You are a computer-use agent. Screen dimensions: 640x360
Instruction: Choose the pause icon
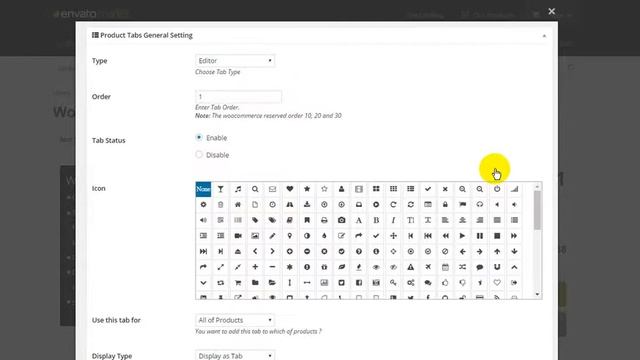480,236
